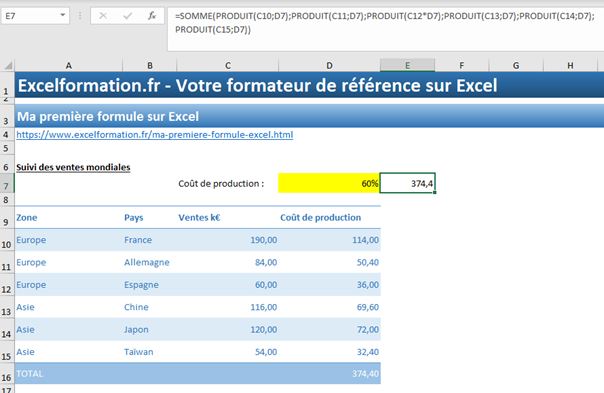Select total value 374,40

tap(329, 373)
